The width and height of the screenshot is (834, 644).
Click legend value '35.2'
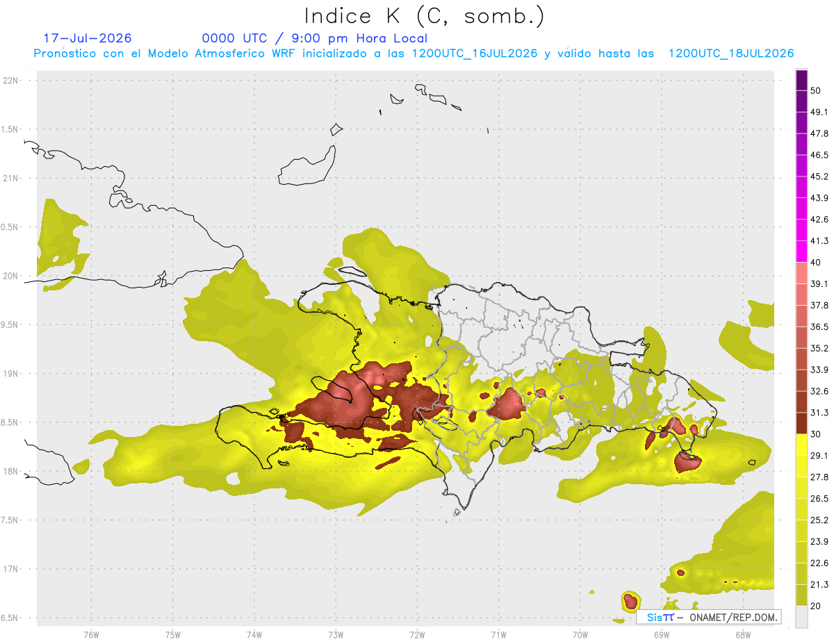coord(819,348)
